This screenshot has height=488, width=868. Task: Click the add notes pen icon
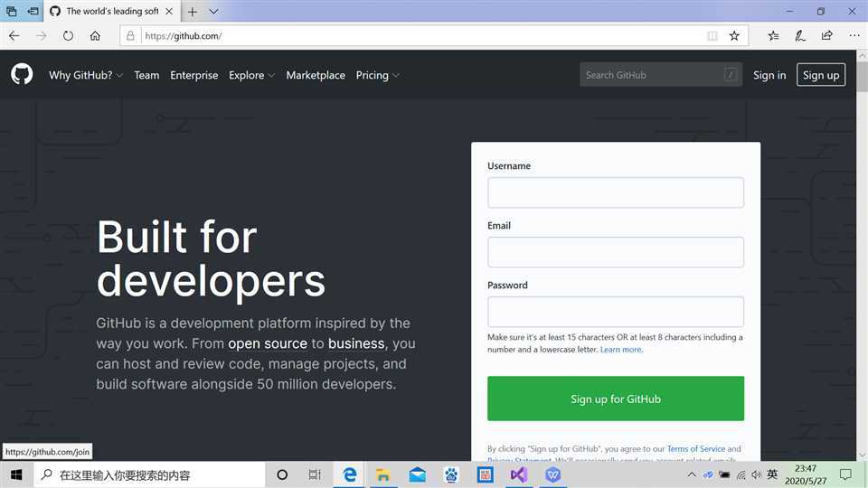(800, 36)
